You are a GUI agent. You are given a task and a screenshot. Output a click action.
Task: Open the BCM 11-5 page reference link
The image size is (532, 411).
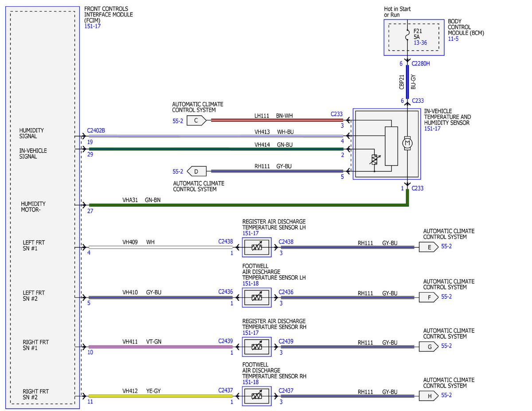453,39
